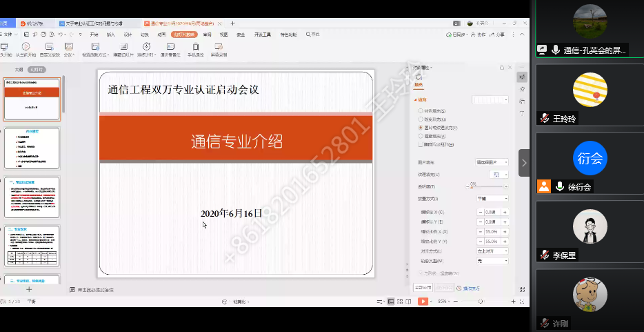
Task: Switch to slide sorter view icon
Action: tap(400, 302)
